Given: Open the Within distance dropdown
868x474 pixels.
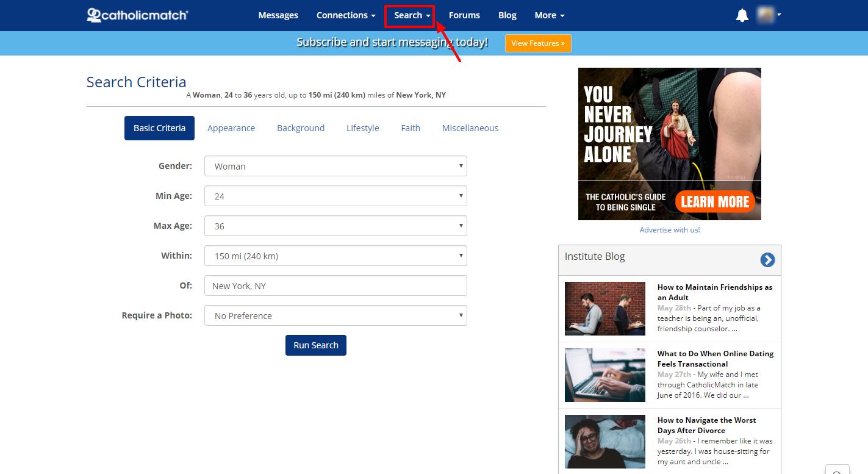Looking at the screenshot, I should tap(335, 256).
